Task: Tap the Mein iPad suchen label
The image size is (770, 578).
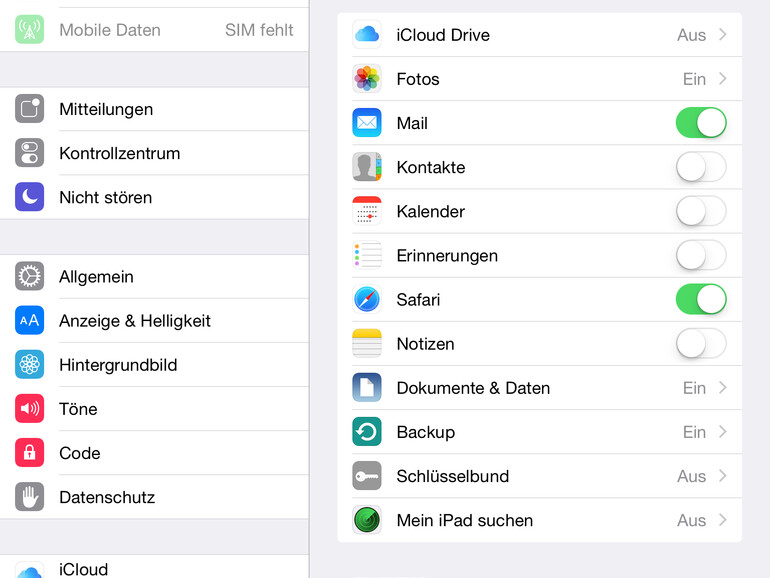Action: pyautogui.click(x=465, y=520)
